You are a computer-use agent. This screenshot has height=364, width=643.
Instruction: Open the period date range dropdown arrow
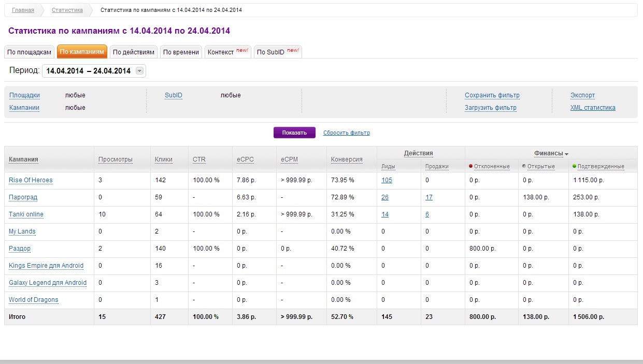coord(139,71)
